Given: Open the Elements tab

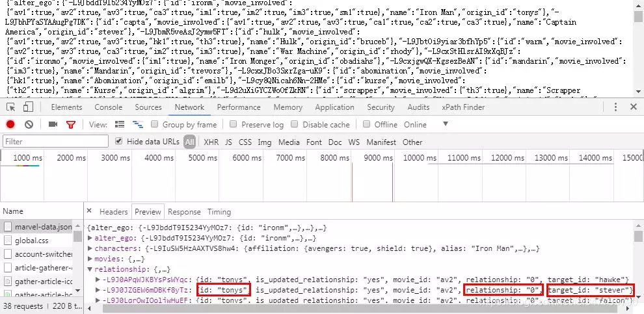Looking at the screenshot, I should tap(66, 107).
